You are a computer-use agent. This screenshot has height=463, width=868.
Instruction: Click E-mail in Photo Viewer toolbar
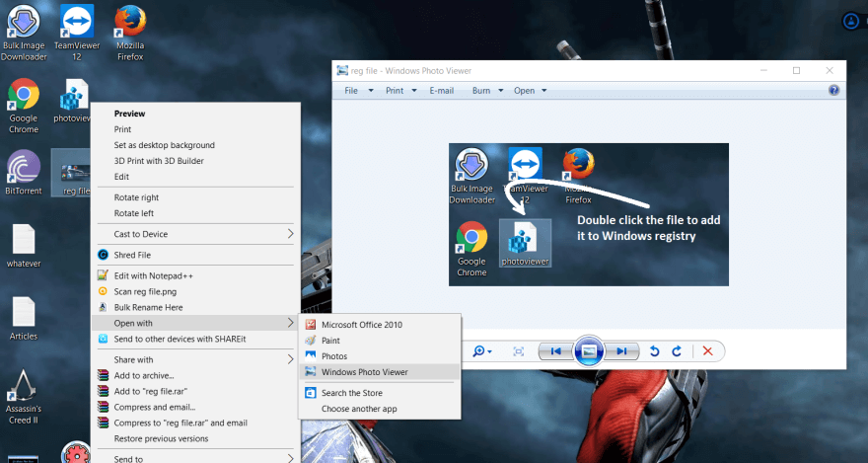pyautogui.click(x=441, y=90)
